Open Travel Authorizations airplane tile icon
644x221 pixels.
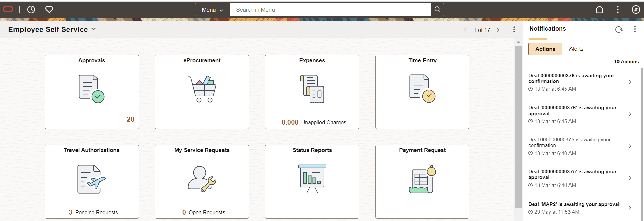(92, 179)
